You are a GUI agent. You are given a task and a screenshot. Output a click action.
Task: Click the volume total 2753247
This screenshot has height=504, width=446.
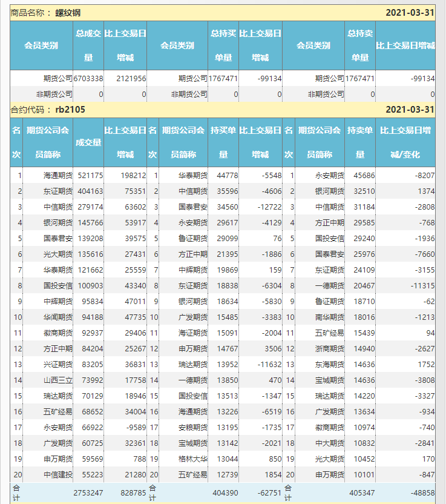[x=88, y=493]
